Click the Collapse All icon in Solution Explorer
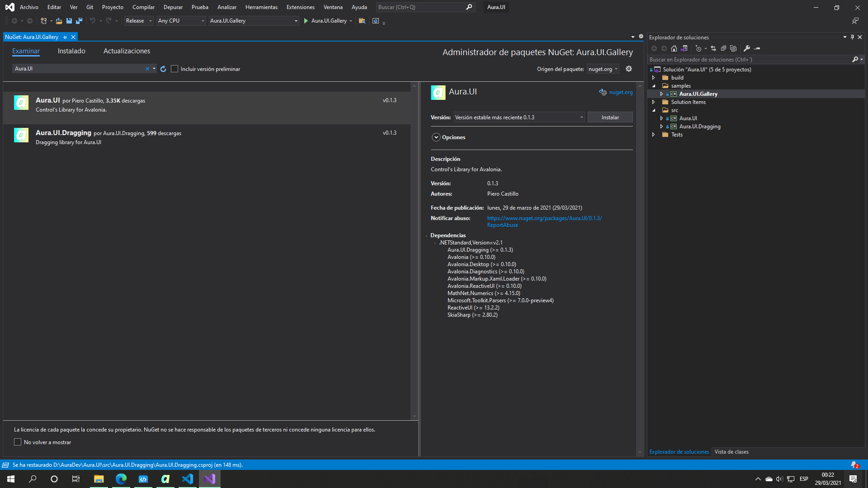This screenshot has height=488, width=868. [x=723, y=48]
